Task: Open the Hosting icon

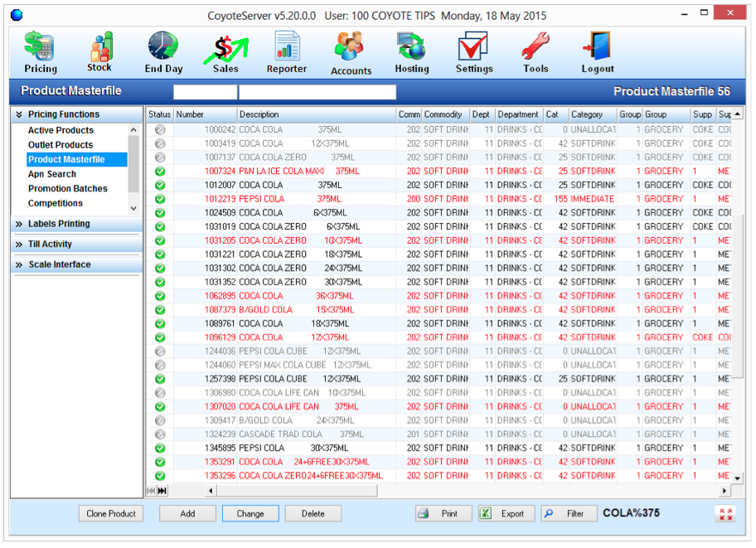Action: tap(412, 52)
